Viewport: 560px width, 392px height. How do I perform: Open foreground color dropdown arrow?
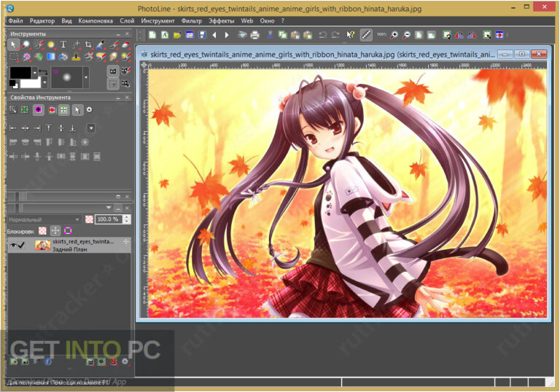click(35, 72)
